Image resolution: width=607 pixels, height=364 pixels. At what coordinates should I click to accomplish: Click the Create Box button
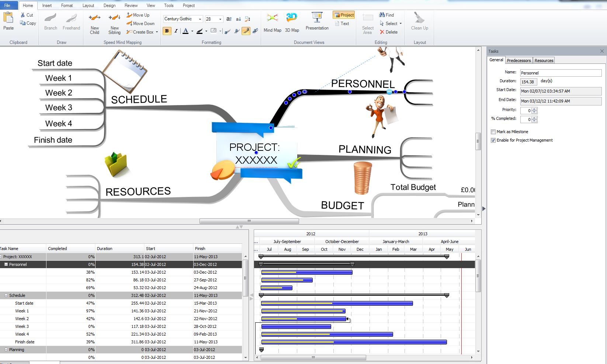[140, 32]
